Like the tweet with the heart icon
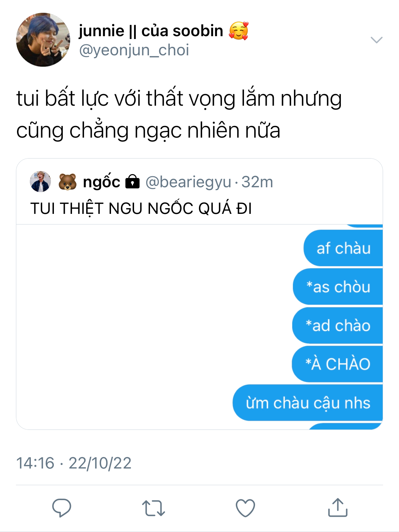Viewport: 399px width, 532px height. 245,508
